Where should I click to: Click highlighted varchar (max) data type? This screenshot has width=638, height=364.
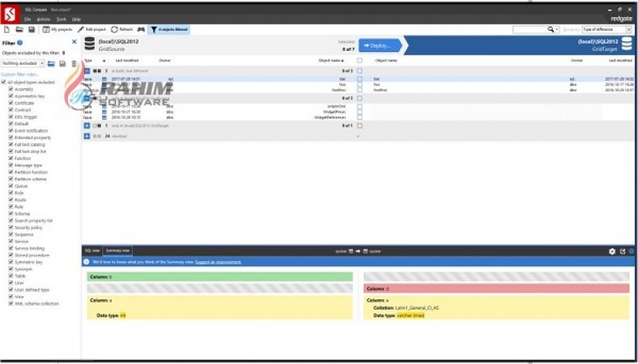pyautogui.click(x=410, y=315)
